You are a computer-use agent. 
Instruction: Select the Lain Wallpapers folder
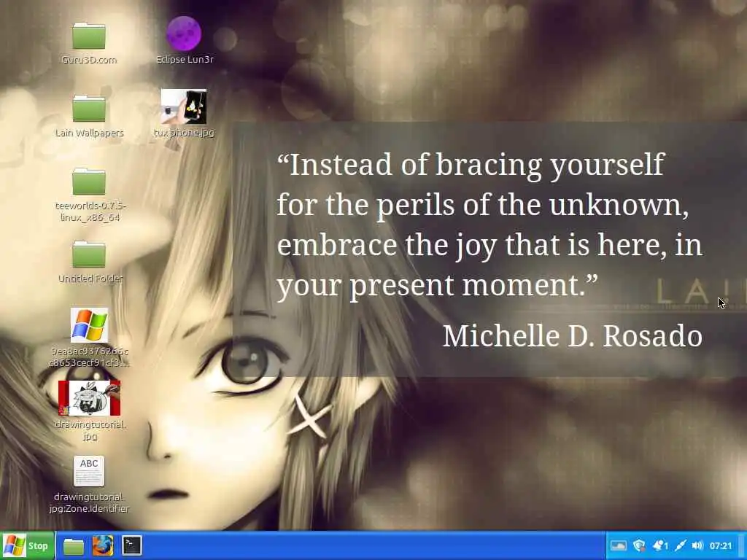click(89, 109)
